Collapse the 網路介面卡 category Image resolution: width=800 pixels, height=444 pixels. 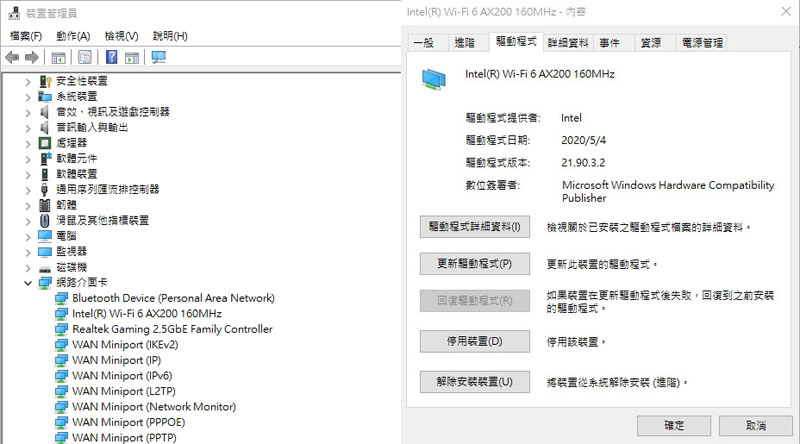pos(28,283)
